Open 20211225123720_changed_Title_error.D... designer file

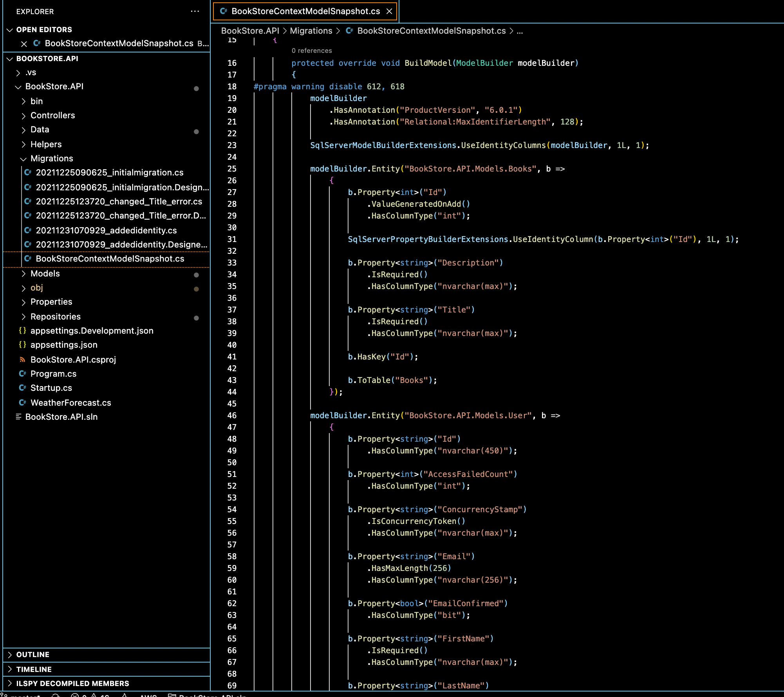[x=121, y=215]
